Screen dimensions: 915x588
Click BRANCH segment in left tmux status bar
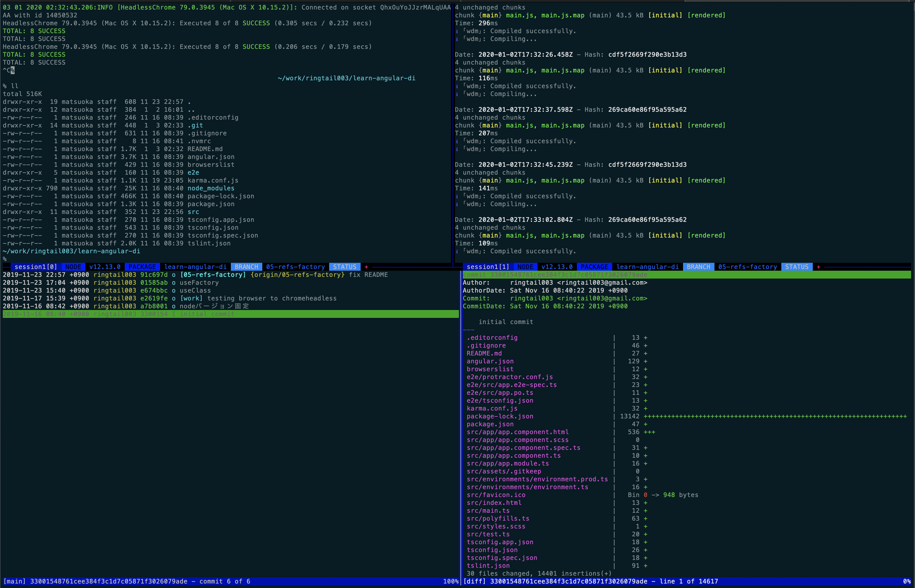[x=246, y=267]
